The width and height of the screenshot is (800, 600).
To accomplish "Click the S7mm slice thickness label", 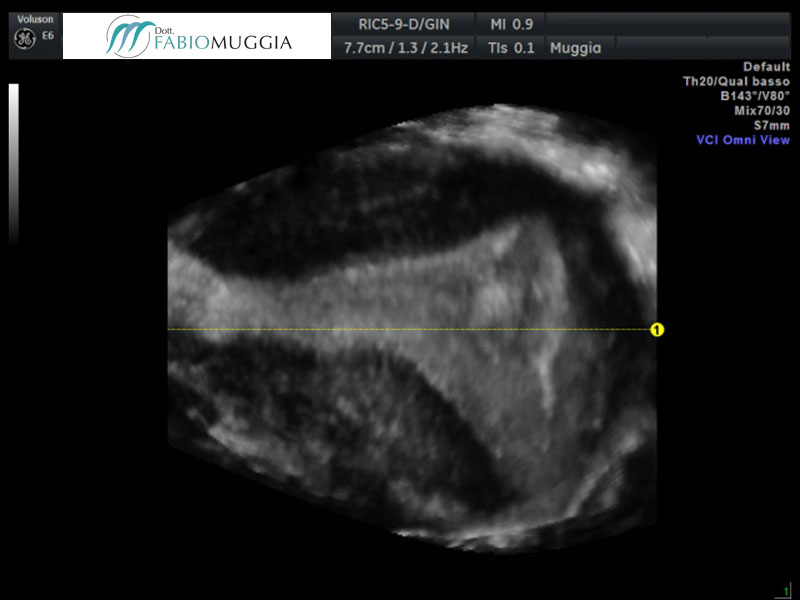I will tap(772, 126).
